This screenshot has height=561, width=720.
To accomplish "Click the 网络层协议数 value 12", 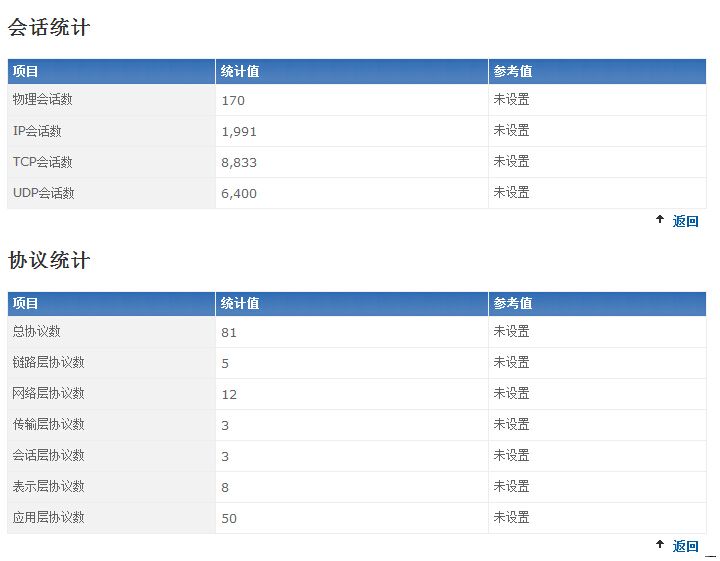I will 229,394.
